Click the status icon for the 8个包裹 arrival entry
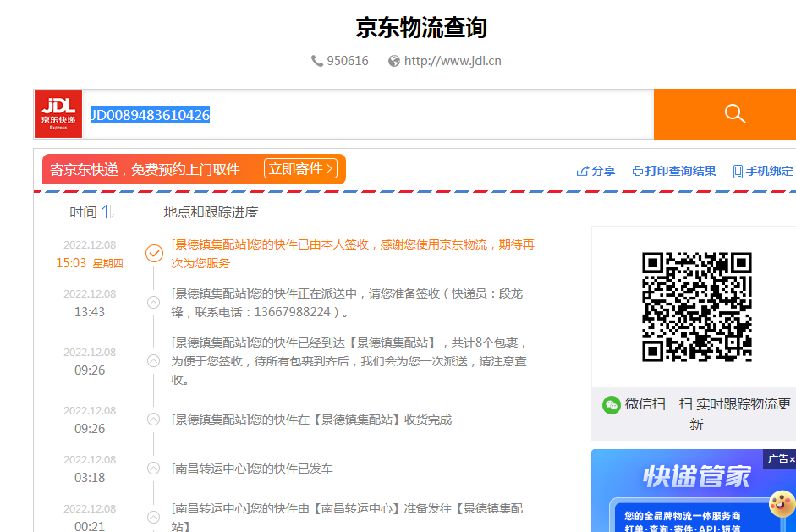 (153, 361)
